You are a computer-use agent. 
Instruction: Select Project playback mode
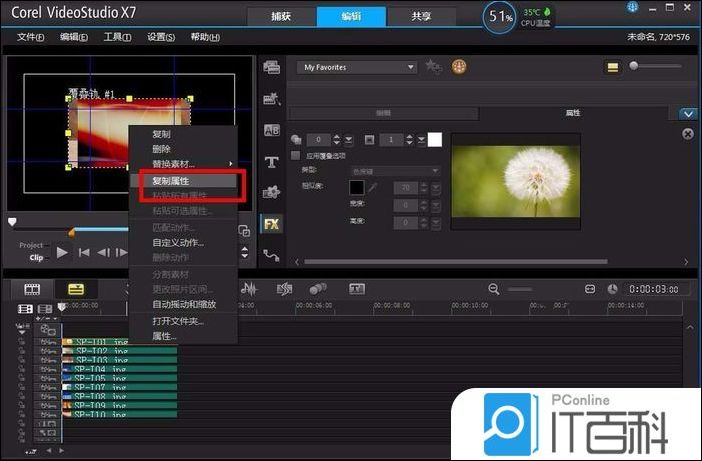[x=31, y=245]
